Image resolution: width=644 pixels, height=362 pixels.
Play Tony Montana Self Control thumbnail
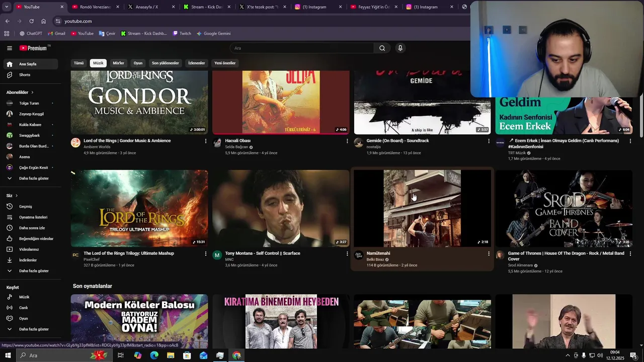click(x=281, y=208)
